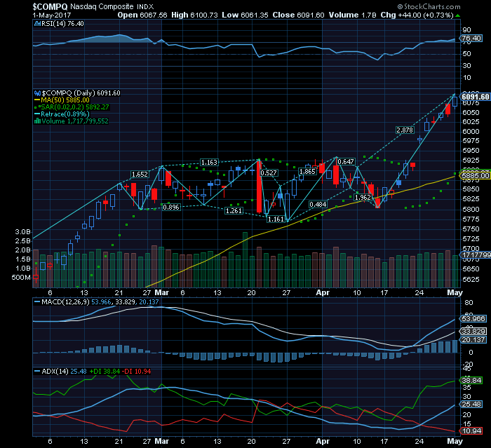Click the 0.896 retracement label
Viewport: 491px width, 448px height.
pos(171,208)
